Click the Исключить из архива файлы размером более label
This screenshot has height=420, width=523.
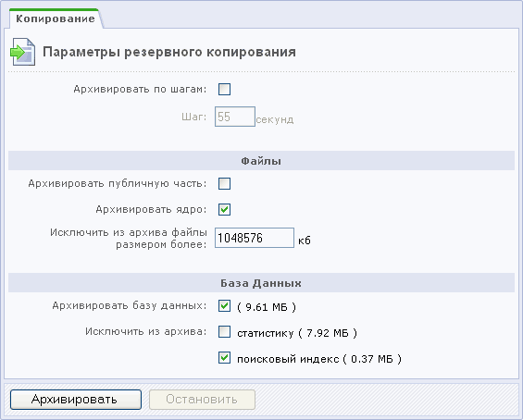coord(129,239)
